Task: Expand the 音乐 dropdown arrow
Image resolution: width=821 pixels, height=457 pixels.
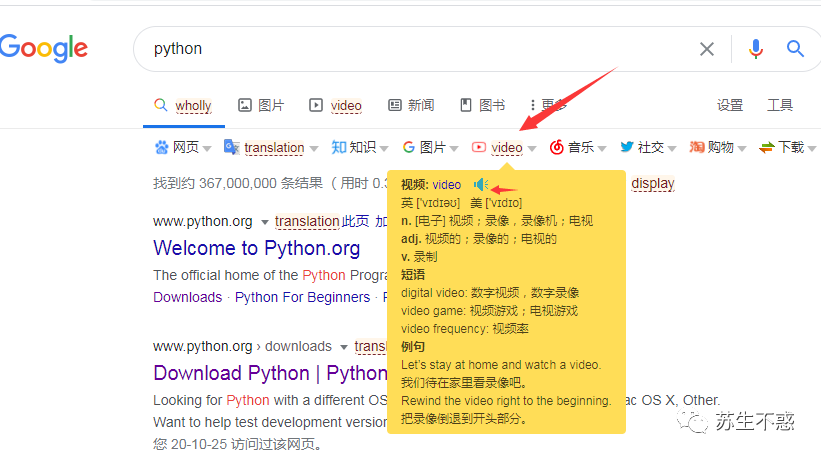Action: [602, 149]
